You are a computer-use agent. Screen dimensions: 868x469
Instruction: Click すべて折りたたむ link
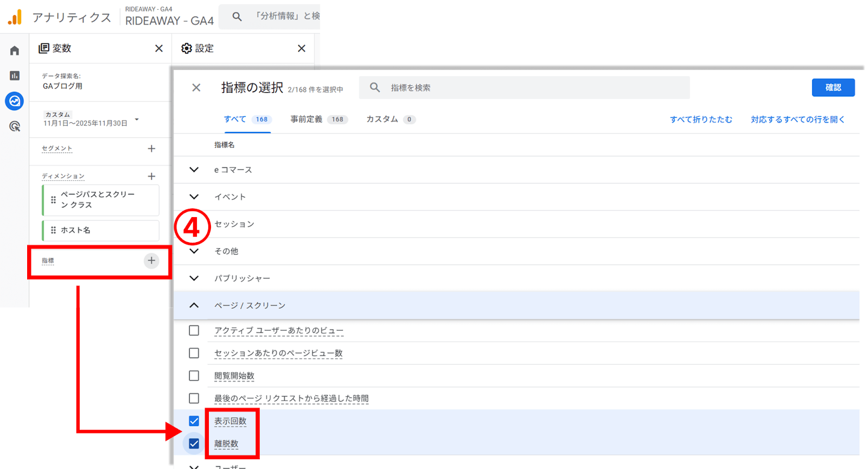pos(701,119)
